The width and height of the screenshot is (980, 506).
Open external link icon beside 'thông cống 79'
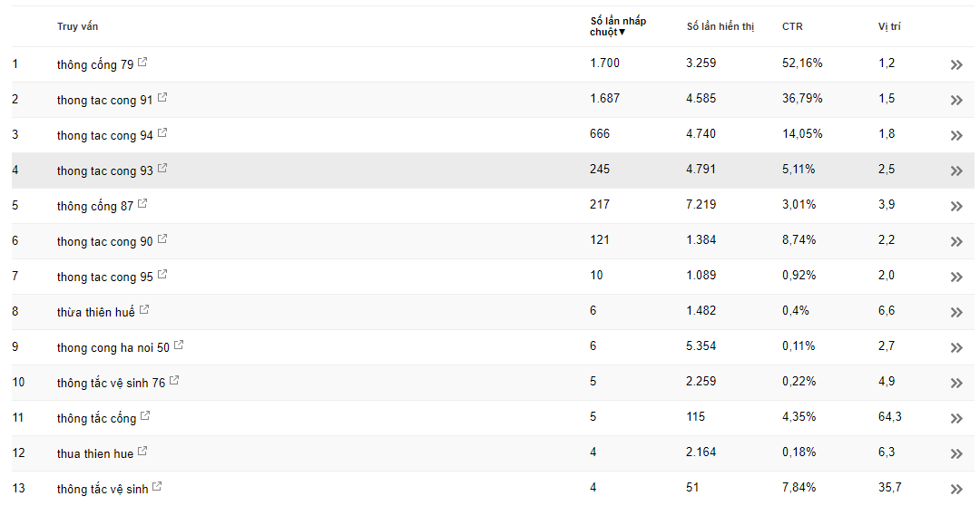142,62
